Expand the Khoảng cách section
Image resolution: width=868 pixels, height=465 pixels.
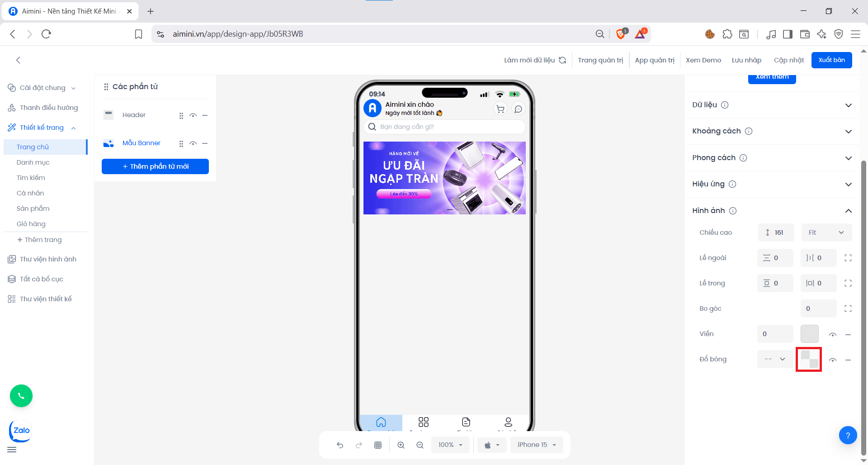[x=849, y=131]
